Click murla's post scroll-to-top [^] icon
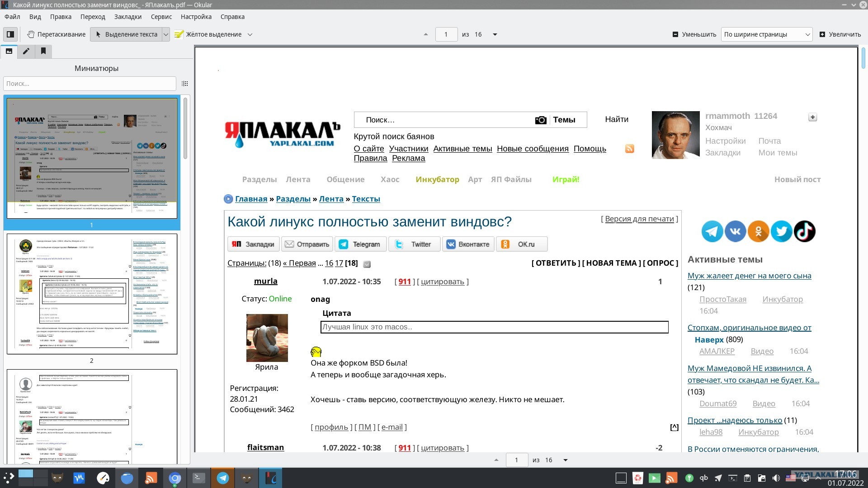 [674, 427]
